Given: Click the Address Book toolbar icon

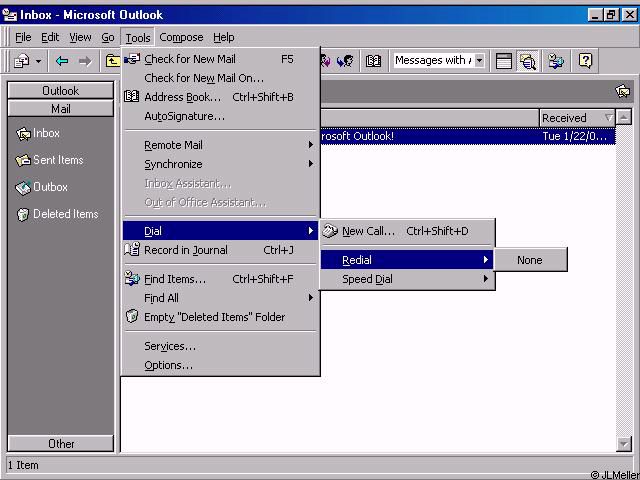Looking at the screenshot, I should (x=373, y=61).
